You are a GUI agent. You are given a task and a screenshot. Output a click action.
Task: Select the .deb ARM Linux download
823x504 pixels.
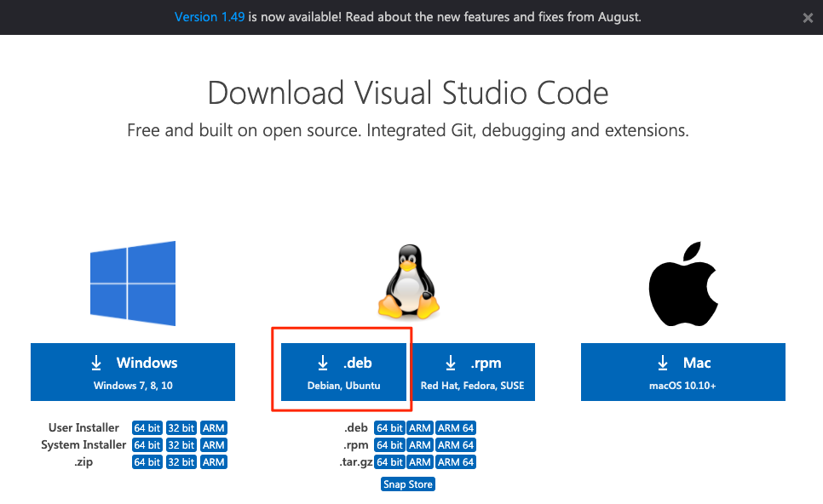(x=420, y=428)
